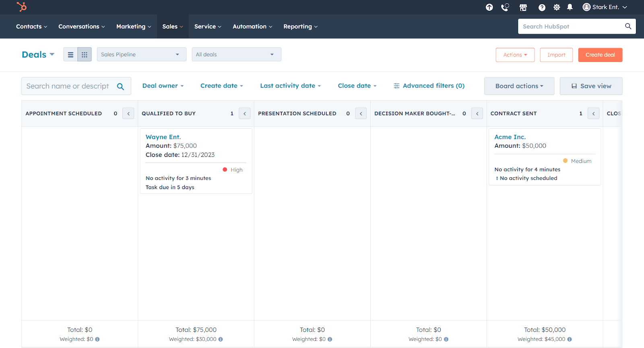
Task: Open the Sales Pipeline dropdown
Action: (x=141, y=54)
